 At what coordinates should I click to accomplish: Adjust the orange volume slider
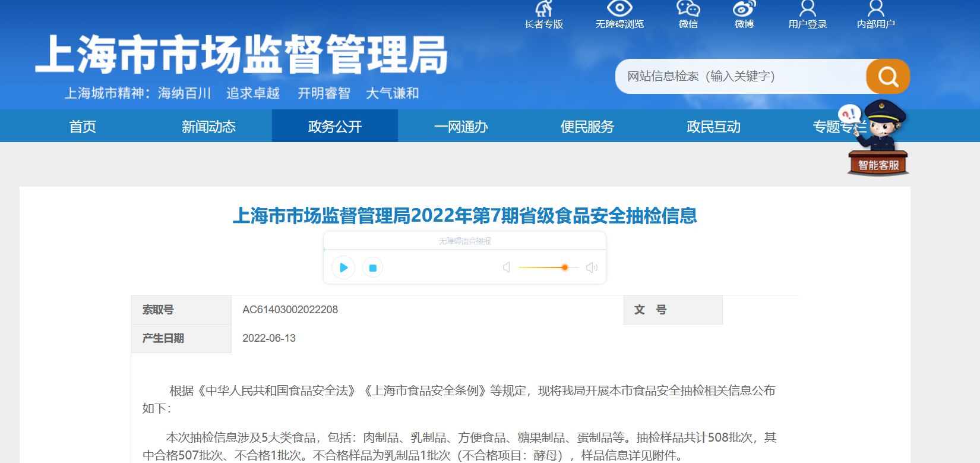pyautogui.click(x=564, y=267)
